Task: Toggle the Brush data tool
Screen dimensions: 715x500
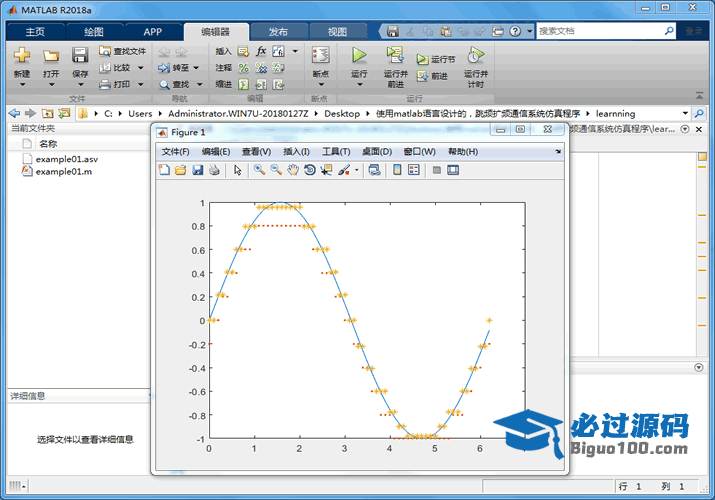Action: coord(344,170)
